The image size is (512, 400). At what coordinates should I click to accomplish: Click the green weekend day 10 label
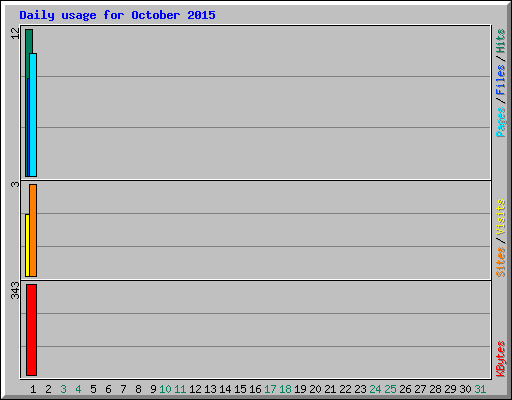point(165,389)
